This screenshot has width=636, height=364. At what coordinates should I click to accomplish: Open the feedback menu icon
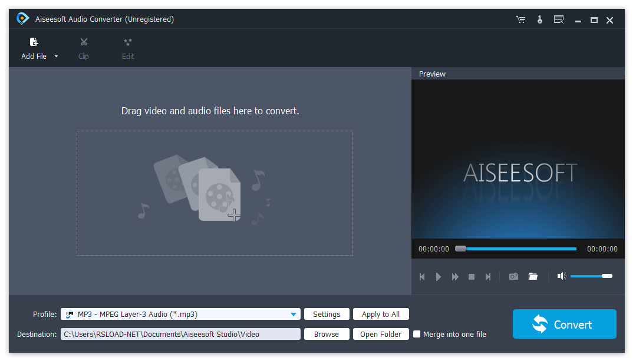point(558,19)
